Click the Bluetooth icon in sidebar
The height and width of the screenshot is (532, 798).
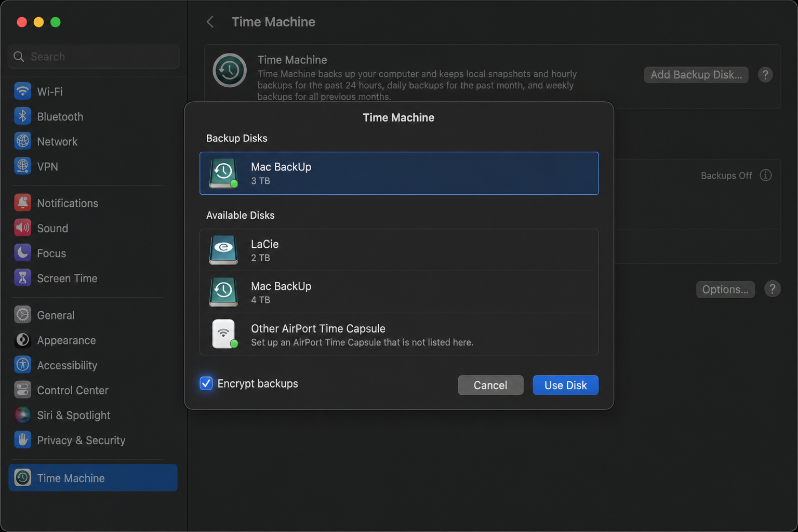point(22,116)
